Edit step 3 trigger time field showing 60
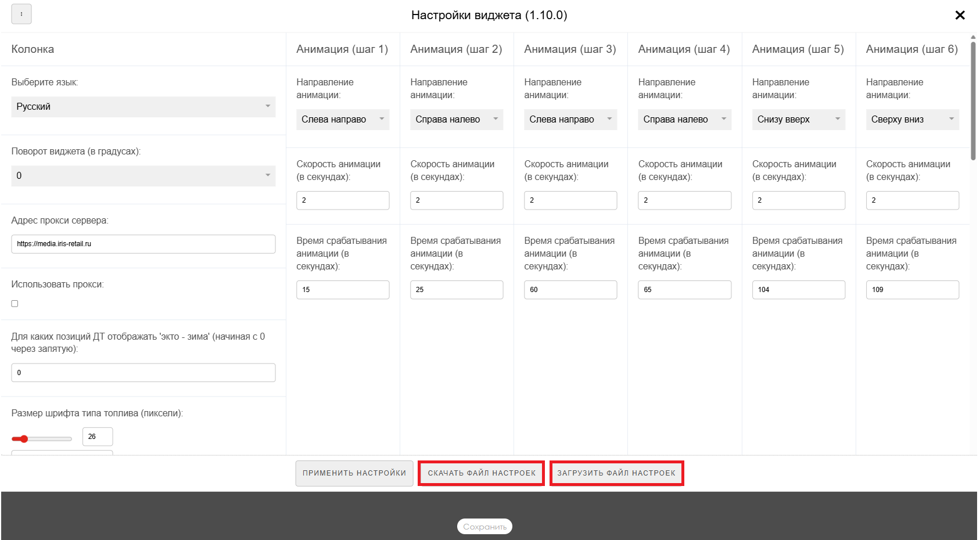980x540 pixels. click(x=570, y=290)
